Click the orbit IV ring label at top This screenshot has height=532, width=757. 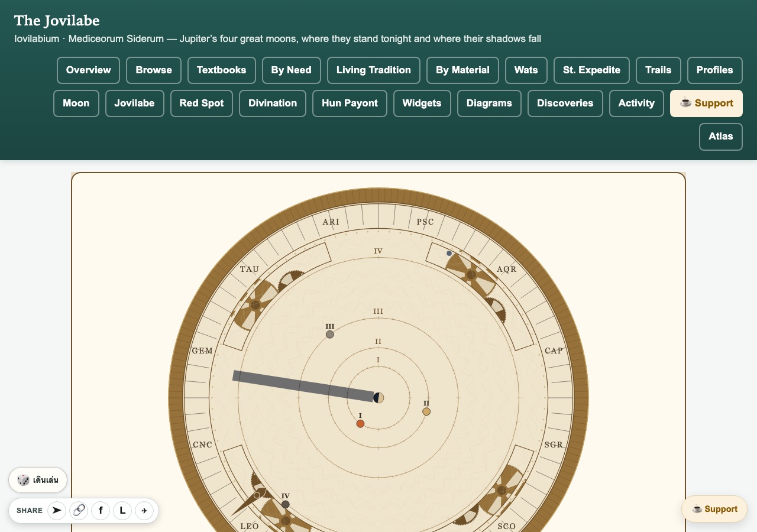(x=378, y=251)
